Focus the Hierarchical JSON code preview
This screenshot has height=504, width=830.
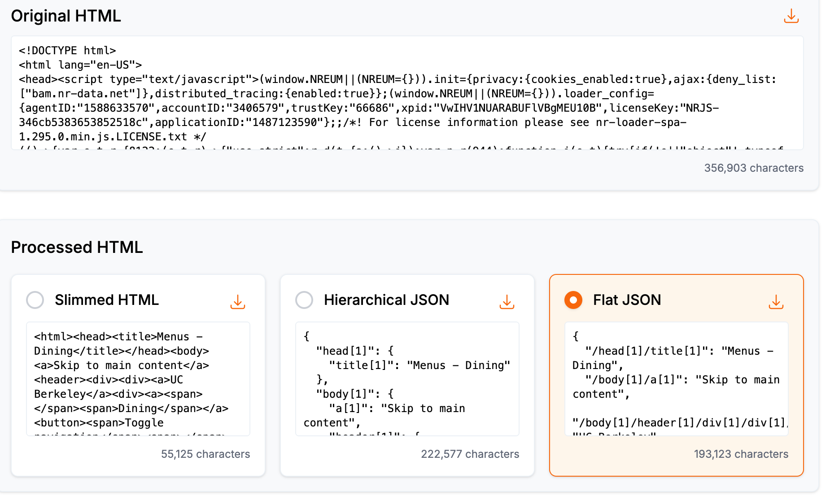pos(407,379)
